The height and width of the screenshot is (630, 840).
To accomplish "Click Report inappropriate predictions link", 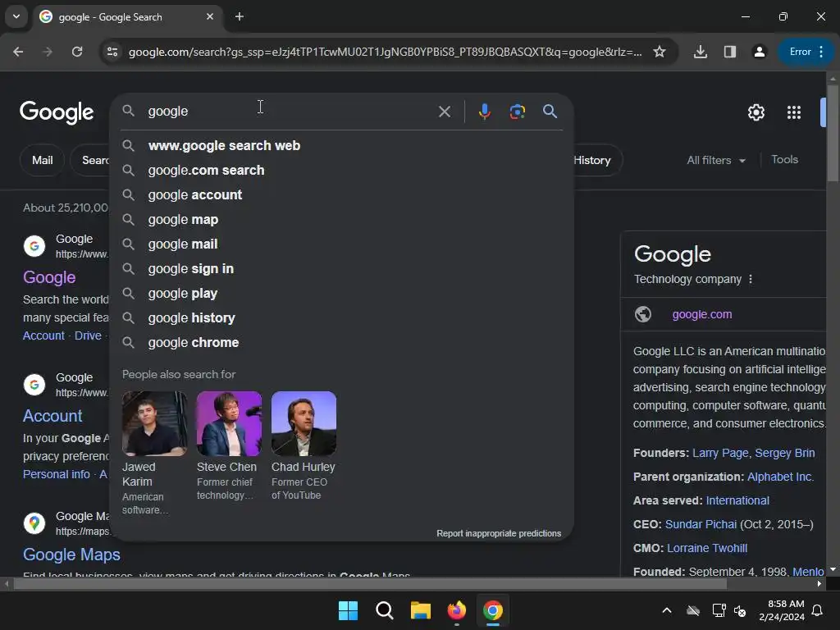I will pos(499,533).
